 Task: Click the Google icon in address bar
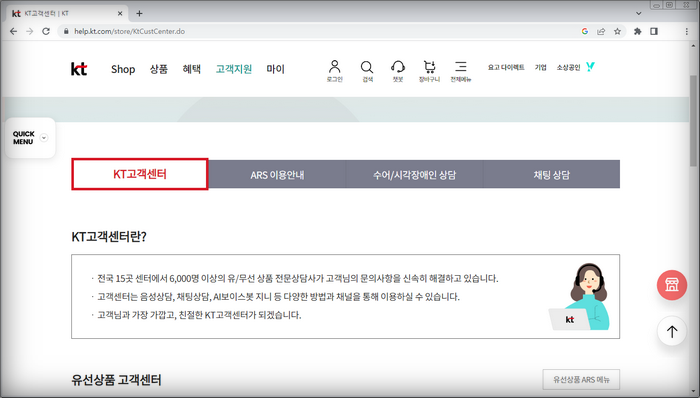[x=585, y=31]
